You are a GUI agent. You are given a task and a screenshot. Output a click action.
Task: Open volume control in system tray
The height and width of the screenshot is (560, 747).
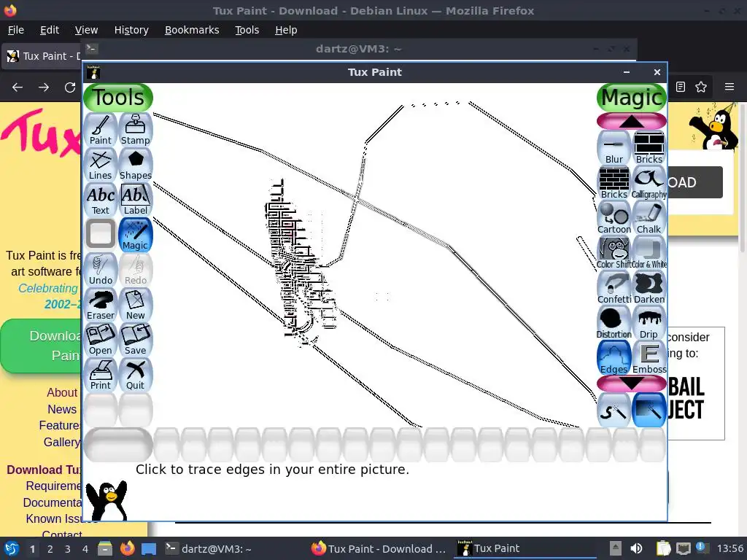[x=636, y=548]
